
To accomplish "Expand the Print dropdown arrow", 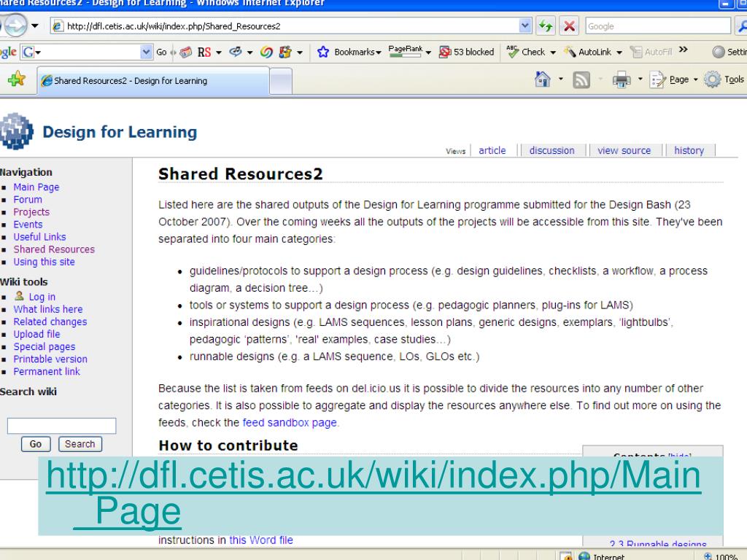I will [x=640, y=79].
